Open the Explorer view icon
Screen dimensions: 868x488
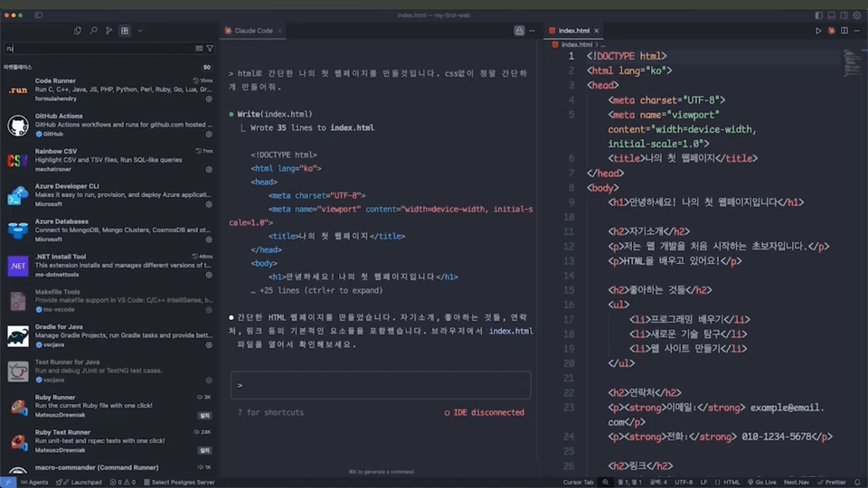78,31
